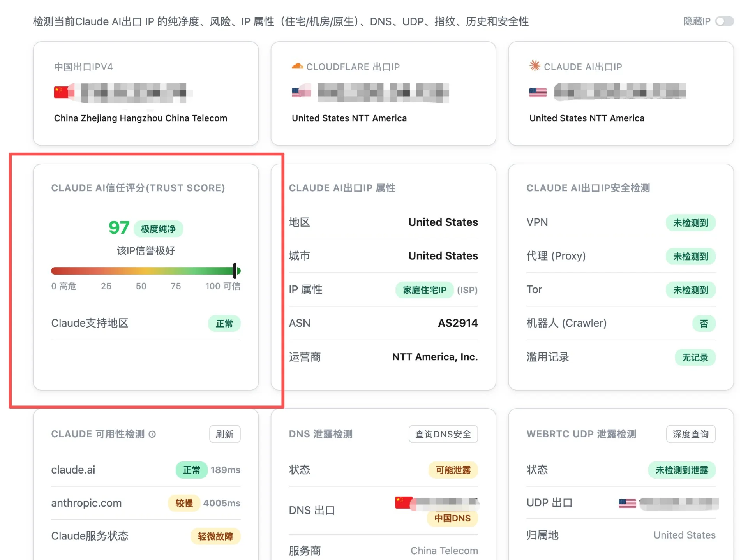This screenshot has width=748, height=560.
Task: Click the 4005ms latency value
Action: [222, 503]
